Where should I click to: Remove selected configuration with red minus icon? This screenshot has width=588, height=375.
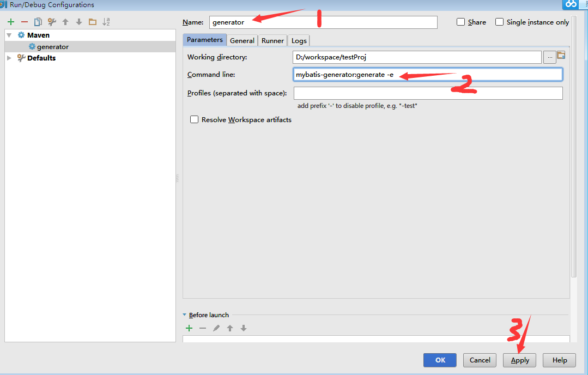pos(24,22)
